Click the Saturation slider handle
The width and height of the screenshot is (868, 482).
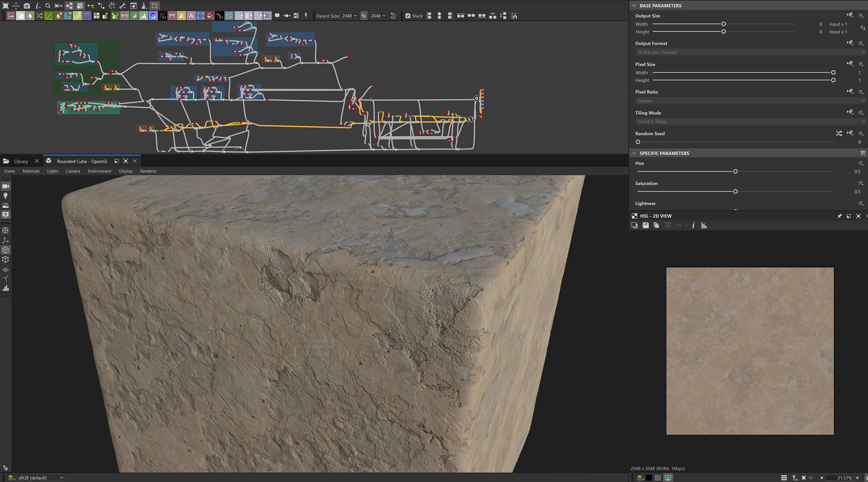point(735,192)
